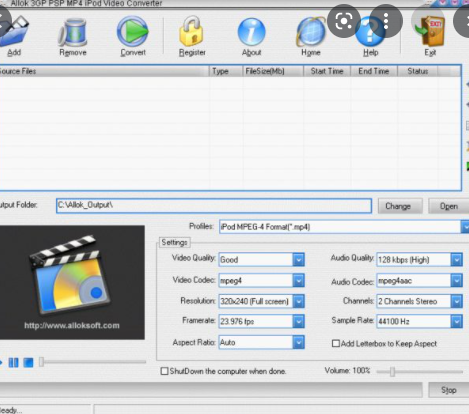The width and height of the screenshot is (469, 414).
Task: Open the Framerate dropdown
Action: coord(299,321)
